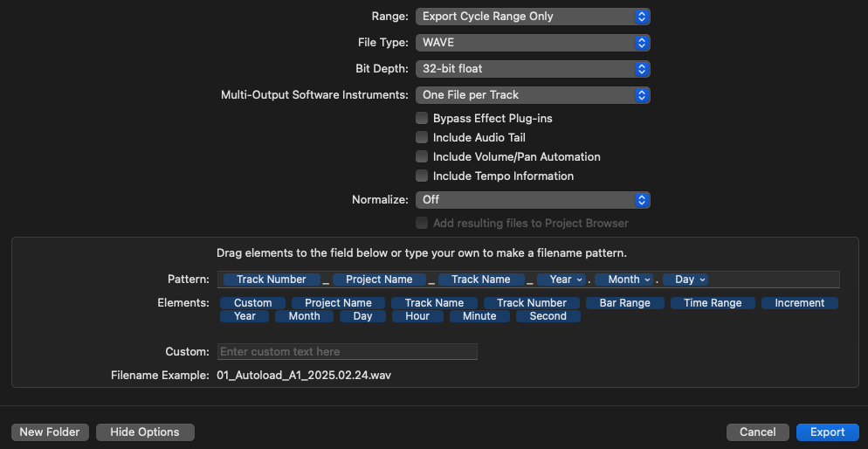Expand the Bit Depth dropdown
This screenshot has height=449, width=868.
(x=533, y=68)
